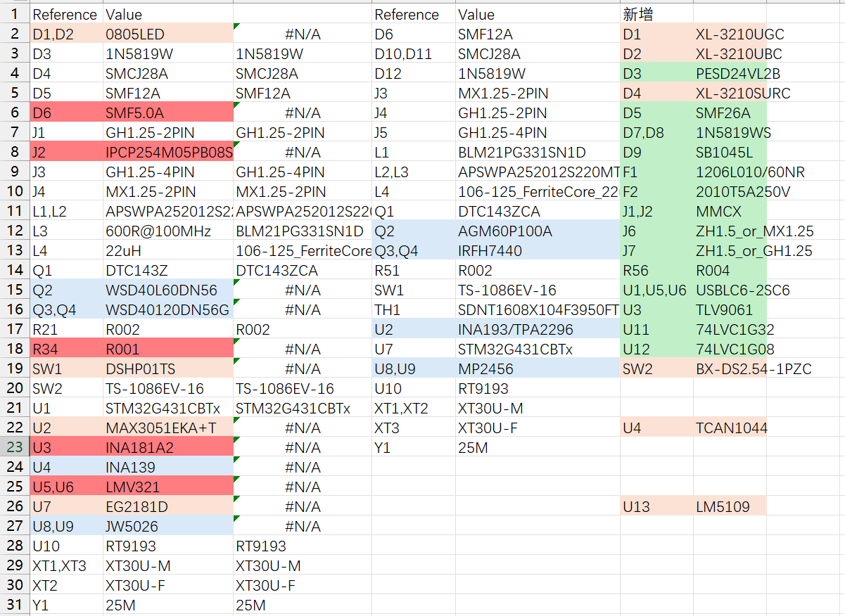Select the R004 cell

tap(730, 270)
